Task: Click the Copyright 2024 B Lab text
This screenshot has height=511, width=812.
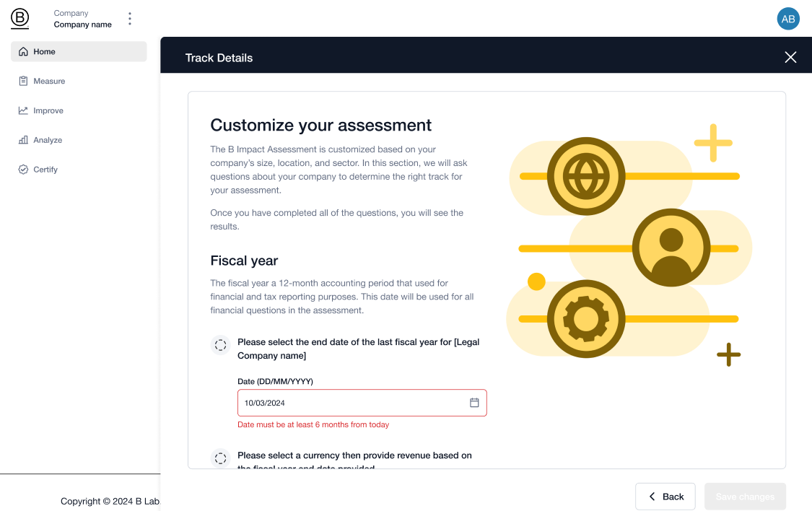Action: [x=110, y=501]
